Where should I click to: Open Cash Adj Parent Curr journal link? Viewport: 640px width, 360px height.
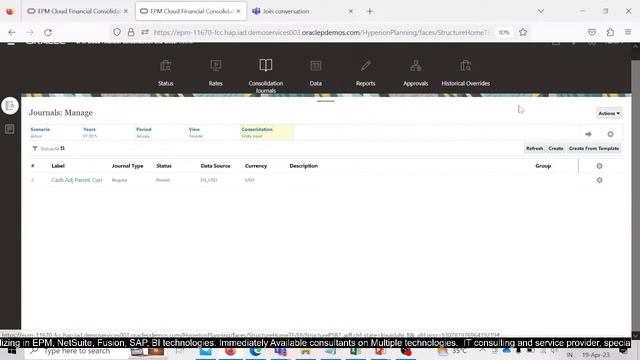[x=77, y=180]
